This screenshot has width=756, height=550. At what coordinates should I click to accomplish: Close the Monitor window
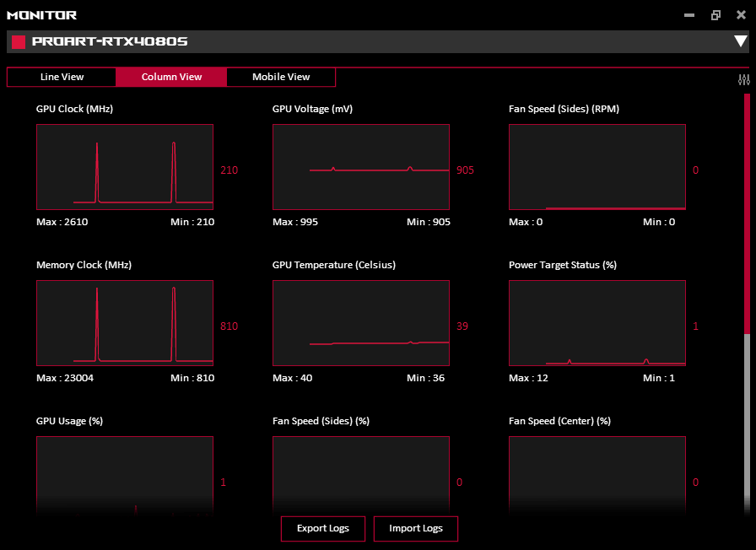coord(741,15)
